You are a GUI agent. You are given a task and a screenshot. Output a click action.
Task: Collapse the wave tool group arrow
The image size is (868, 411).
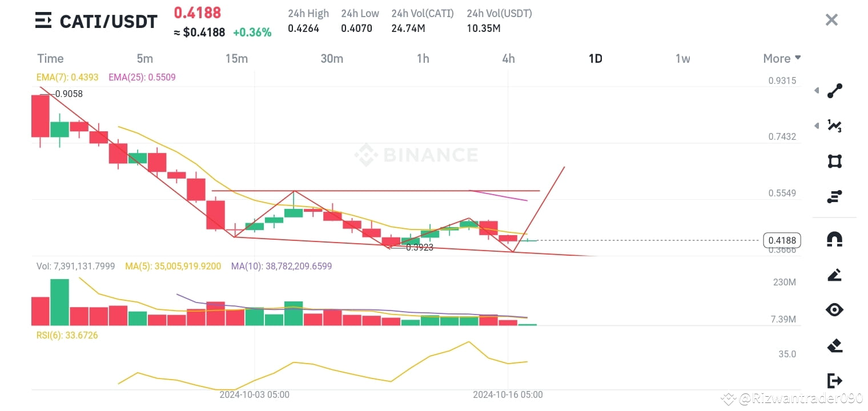pyautogui.click(x=817, y=126)
